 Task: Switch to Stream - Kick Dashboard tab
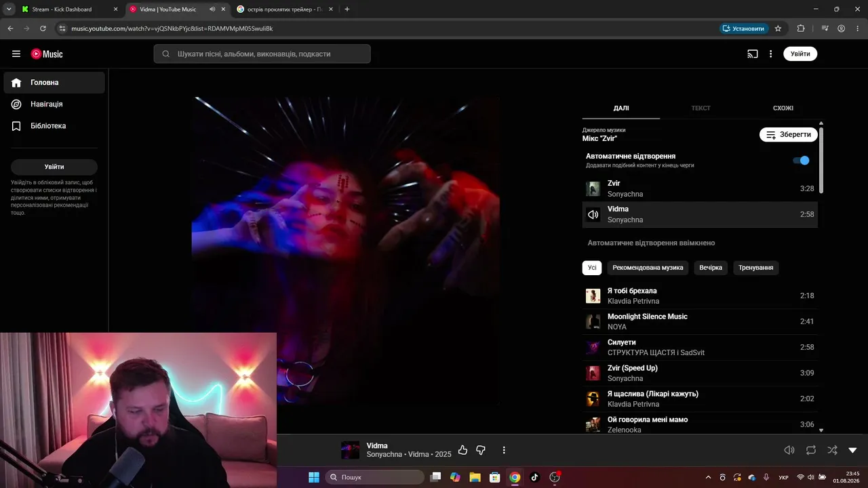(x=69, y=9)
